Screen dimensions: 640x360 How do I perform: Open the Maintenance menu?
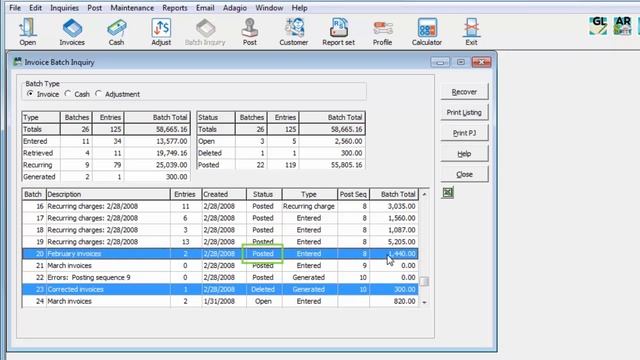132,8
